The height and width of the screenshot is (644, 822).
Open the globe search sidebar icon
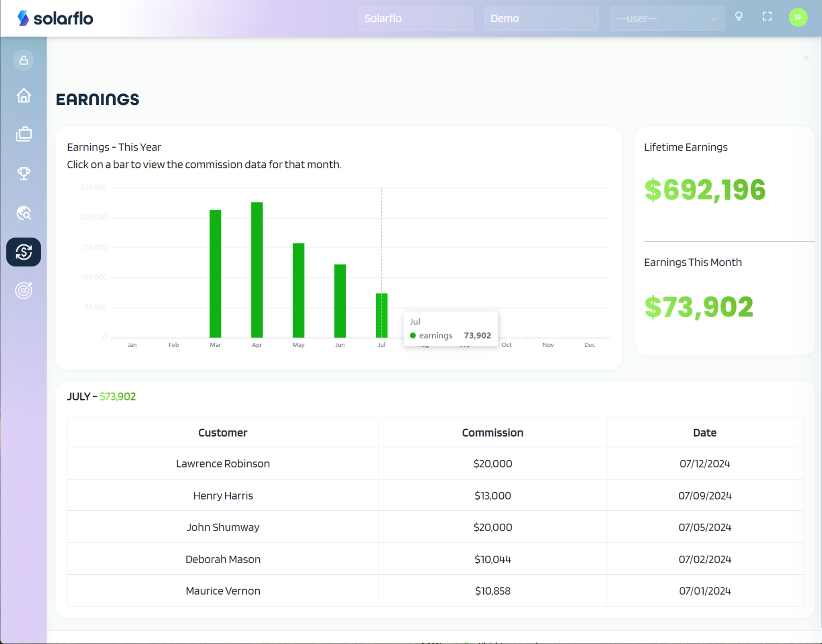(24, 213)
